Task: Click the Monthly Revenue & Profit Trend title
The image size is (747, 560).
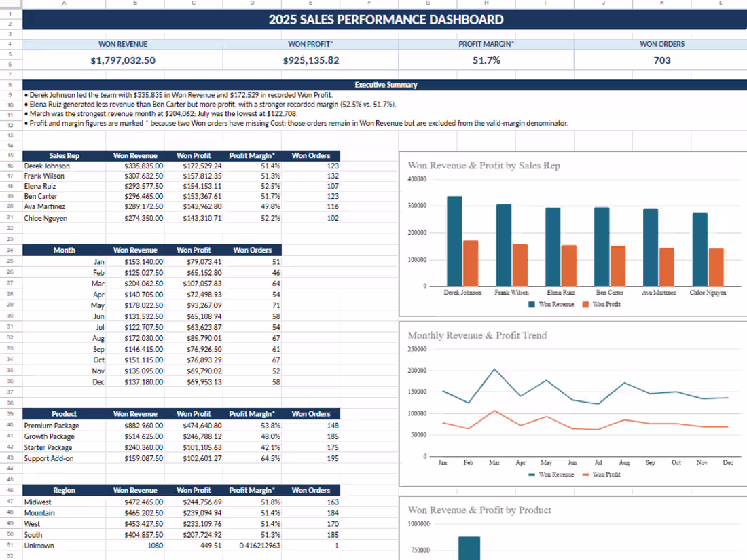Action: [x=477, y=335]
